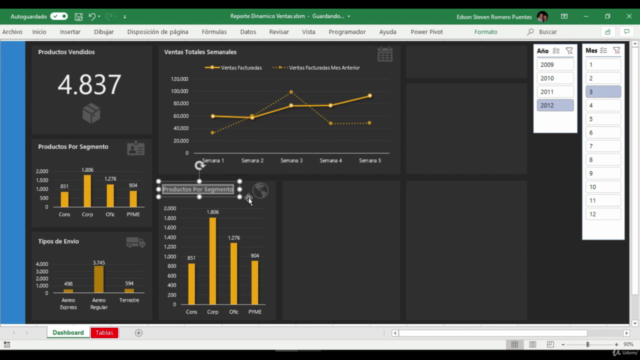Clear filter on Año slicer
This screenshot has height=360, width=640.
pyautogui.click(x=569, y=51)
